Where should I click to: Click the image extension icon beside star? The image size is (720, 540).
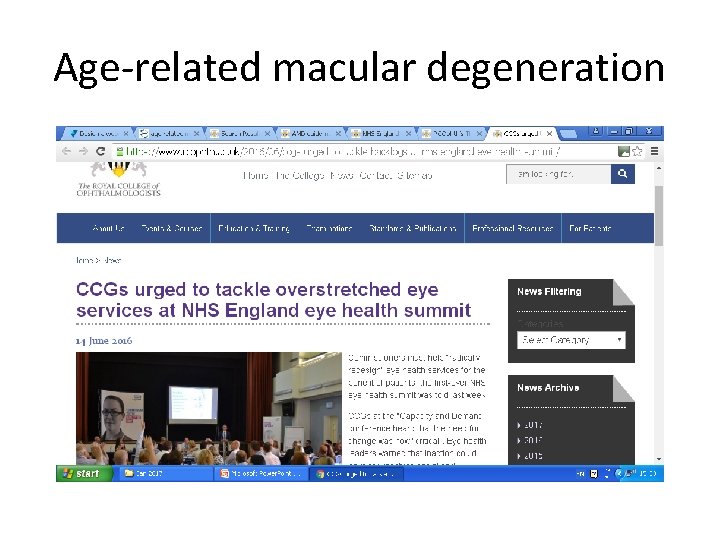[x=624, y=151]
